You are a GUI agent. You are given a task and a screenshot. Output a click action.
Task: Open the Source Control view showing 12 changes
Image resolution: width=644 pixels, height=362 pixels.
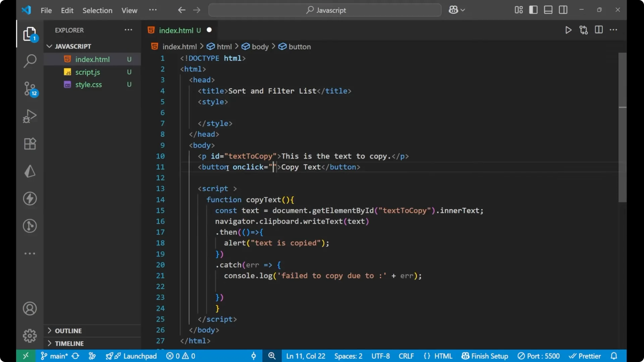click(30, 89)
